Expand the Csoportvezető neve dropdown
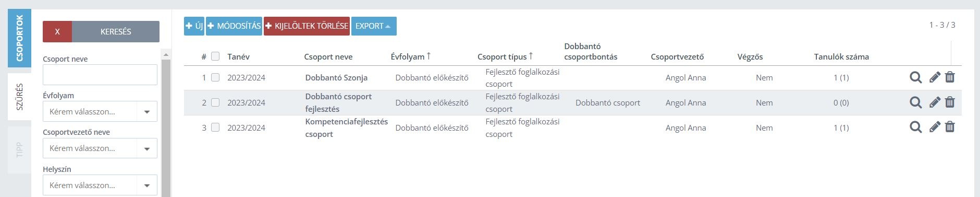This screenshot has height=197, width=980. pyautogui.click(x=100, y=148)
